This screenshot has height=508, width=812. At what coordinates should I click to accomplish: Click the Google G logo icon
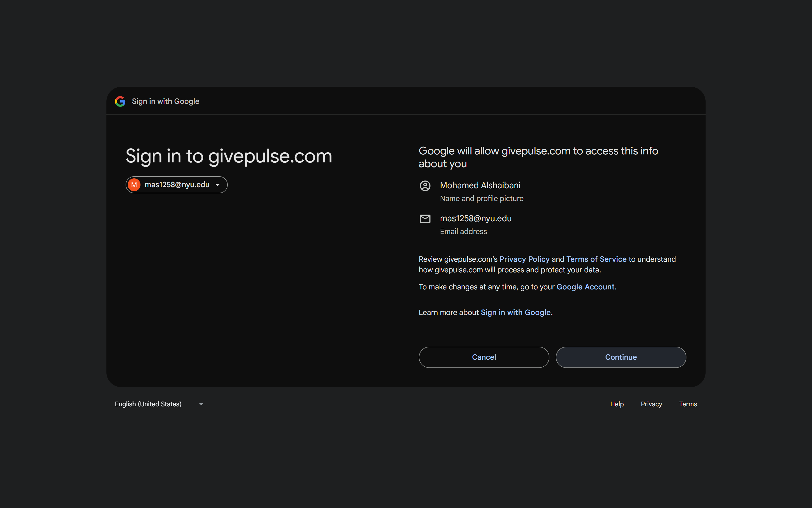point(120,101)
